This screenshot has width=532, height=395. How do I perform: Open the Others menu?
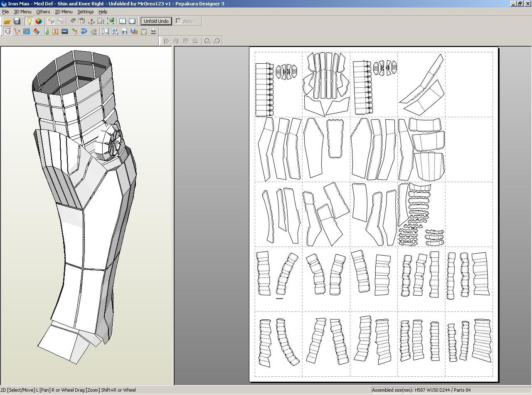coord(43,12)
